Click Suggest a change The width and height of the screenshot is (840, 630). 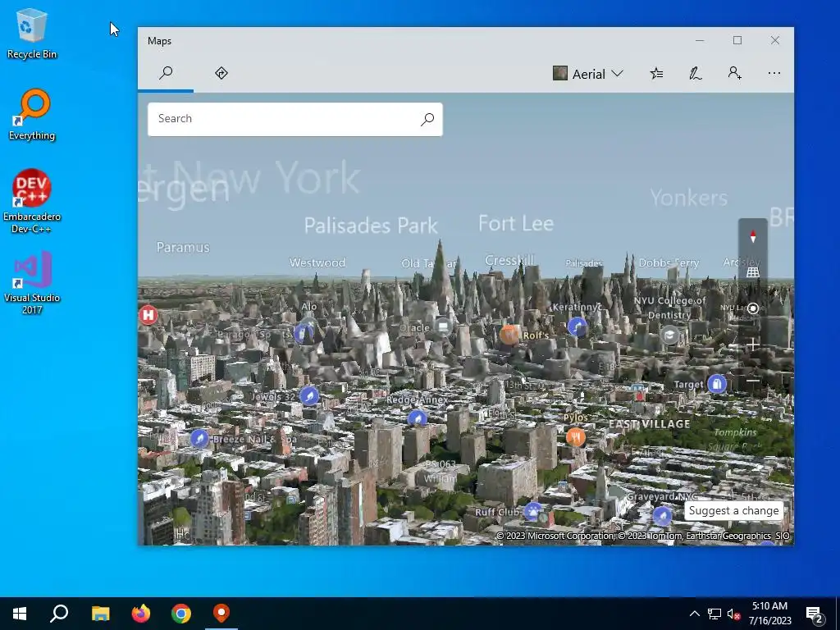(x=733, y=510)
